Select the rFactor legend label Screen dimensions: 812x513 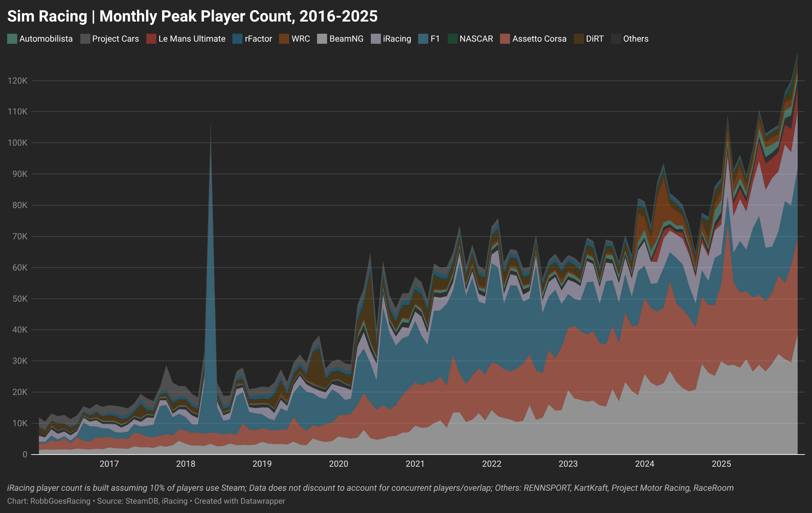click(x=259, y=39)
